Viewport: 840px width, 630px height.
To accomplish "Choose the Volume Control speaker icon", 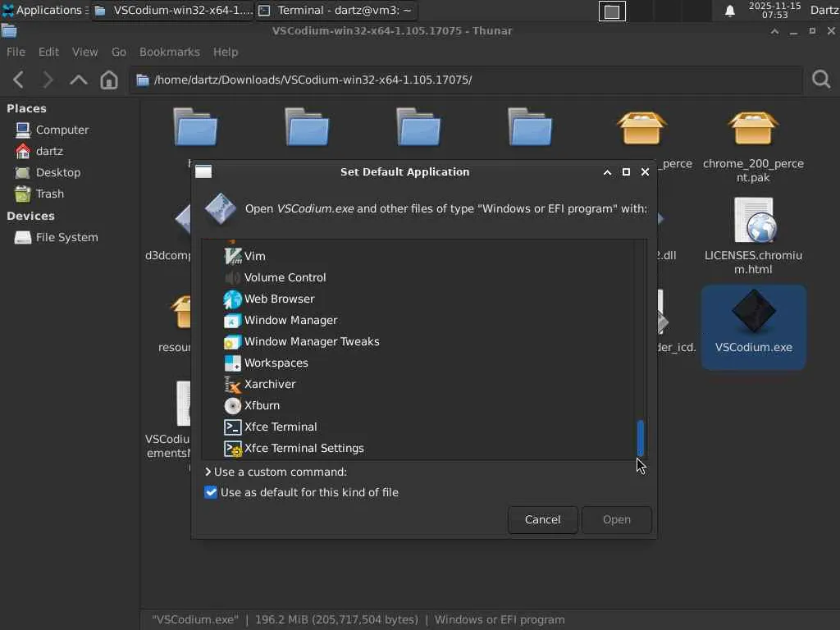I will (232, 277).
